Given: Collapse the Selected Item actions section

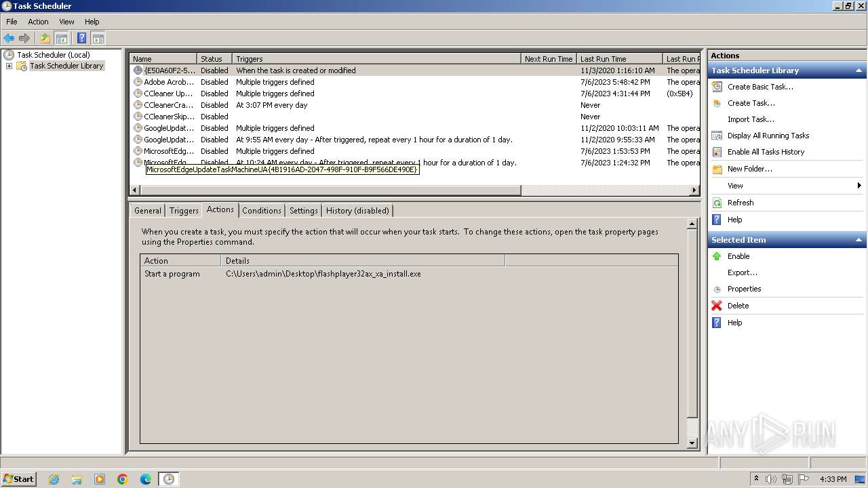Looking at the screenshot, I should tap(859, 240).
